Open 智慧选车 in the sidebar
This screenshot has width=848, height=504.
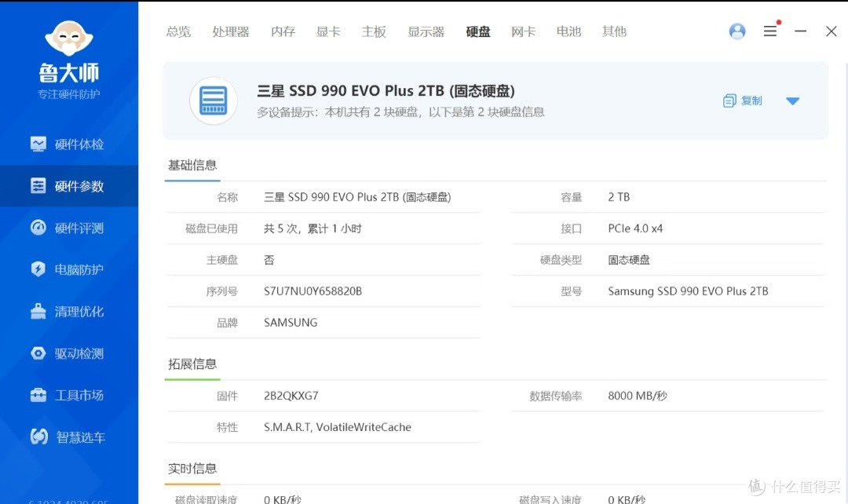point(68,437)
